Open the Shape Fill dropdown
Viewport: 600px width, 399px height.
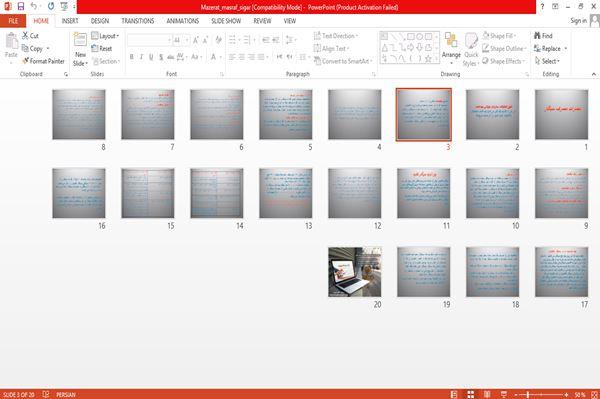pyautogui.click(x=499, y=36)
